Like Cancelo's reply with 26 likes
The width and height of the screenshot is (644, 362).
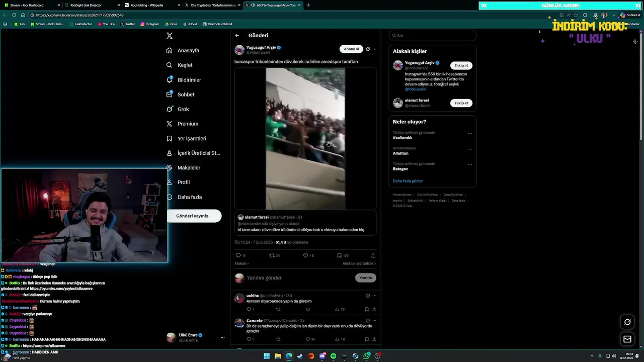point(310,339)
